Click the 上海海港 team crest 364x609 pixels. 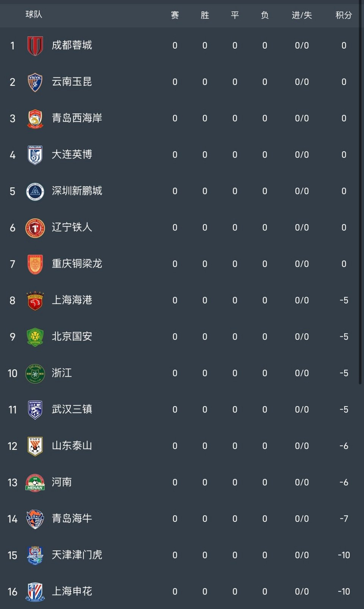point(35,301)
